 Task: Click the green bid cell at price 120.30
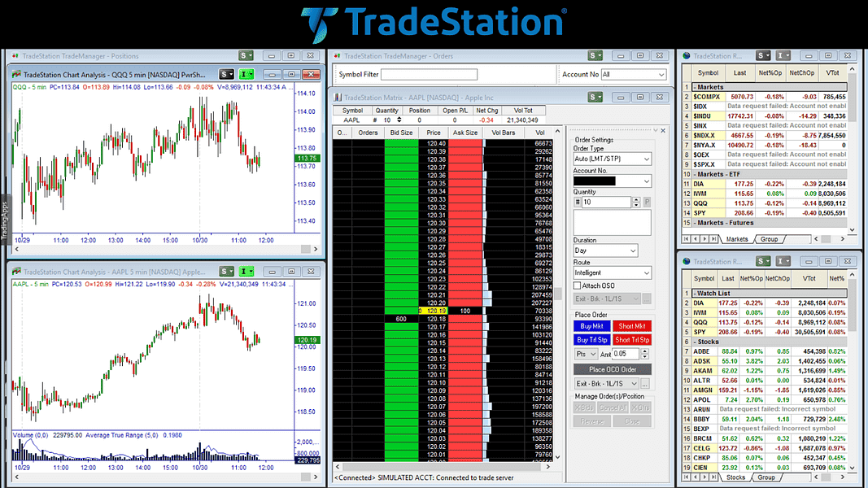click(401, 223)
